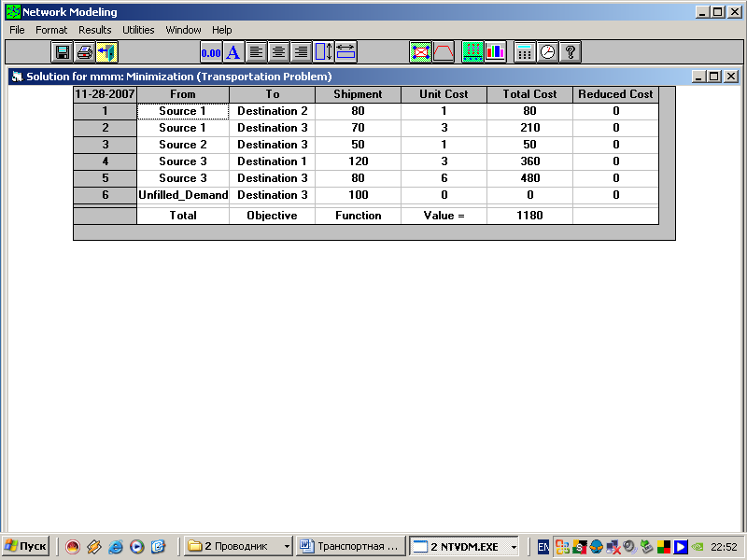This screenshot has width=747, height=560.
Task: Save the solution with the floppy disk icon
Action: pyautogui.click(x=62, y=52)
